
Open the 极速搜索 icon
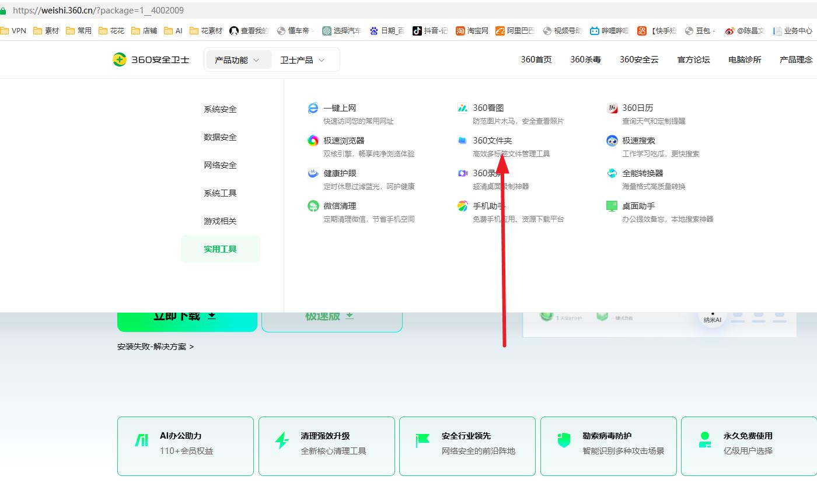pyautogui.click(x=612, y=141)
